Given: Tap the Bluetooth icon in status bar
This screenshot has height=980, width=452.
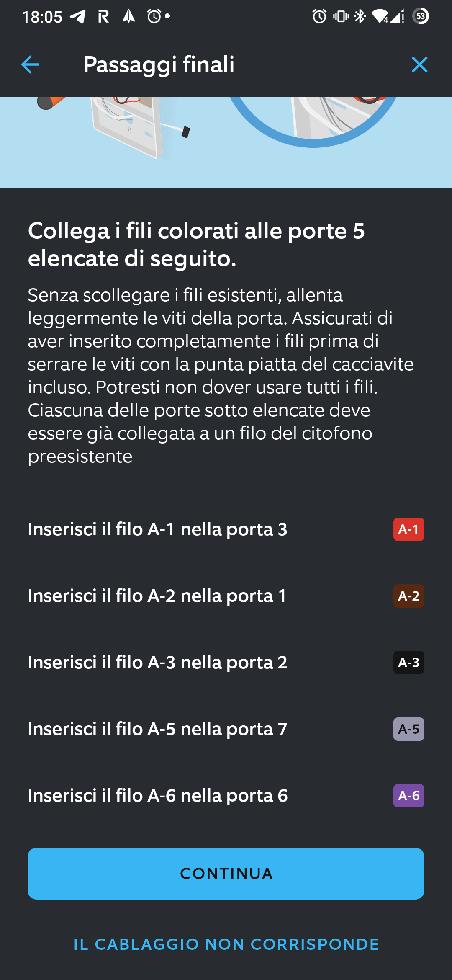Looking at the screenshot, I should pyautogui.click(x=360, y=17).
